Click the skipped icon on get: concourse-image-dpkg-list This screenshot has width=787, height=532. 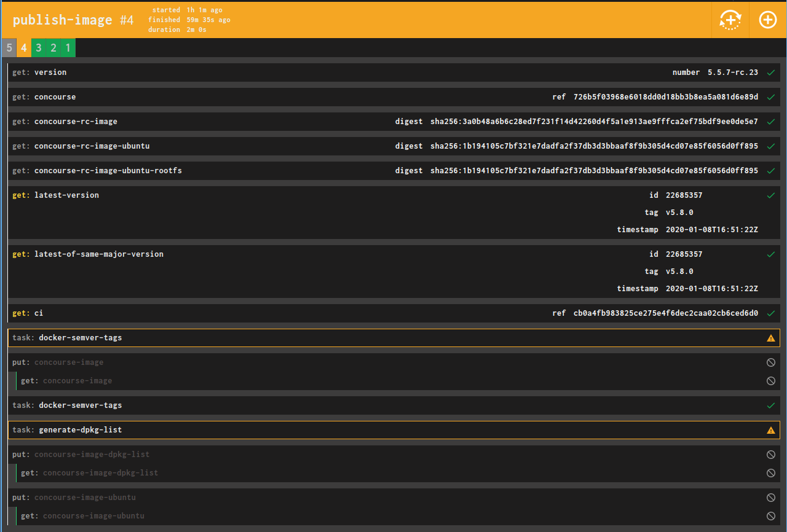pyautogui.click(x=771, y=472)
